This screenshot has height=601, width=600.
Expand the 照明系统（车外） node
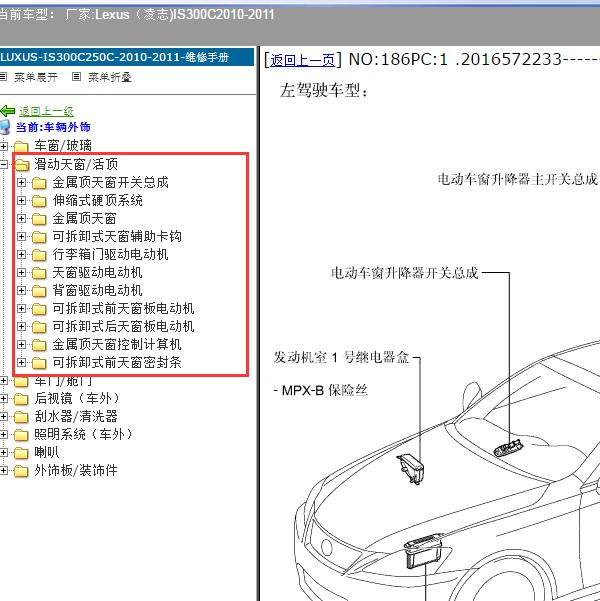(3, 435)
